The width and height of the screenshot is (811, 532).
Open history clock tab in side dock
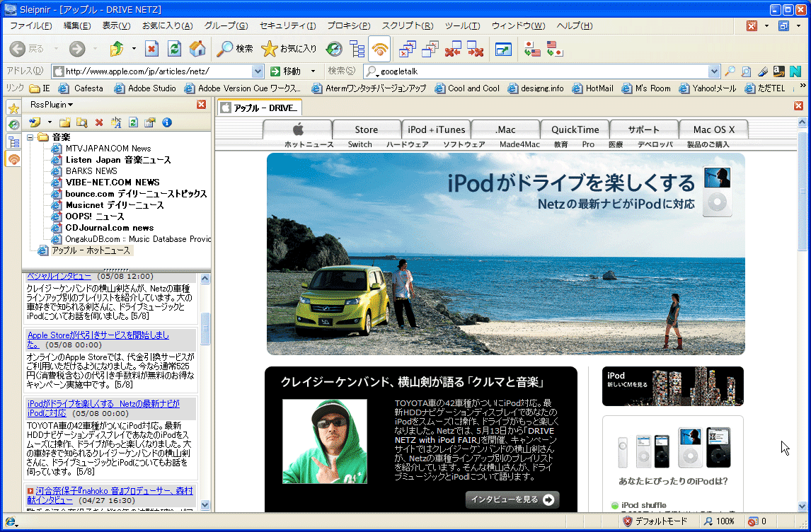point(13,125)
